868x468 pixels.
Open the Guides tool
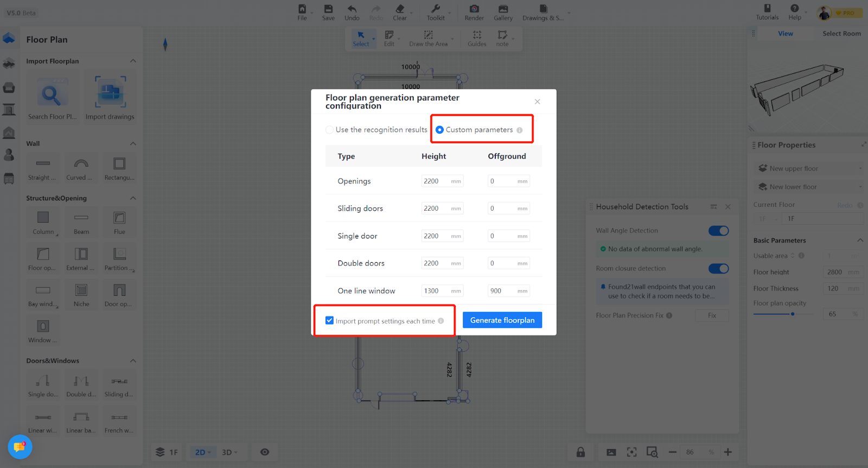click(477, 39)
